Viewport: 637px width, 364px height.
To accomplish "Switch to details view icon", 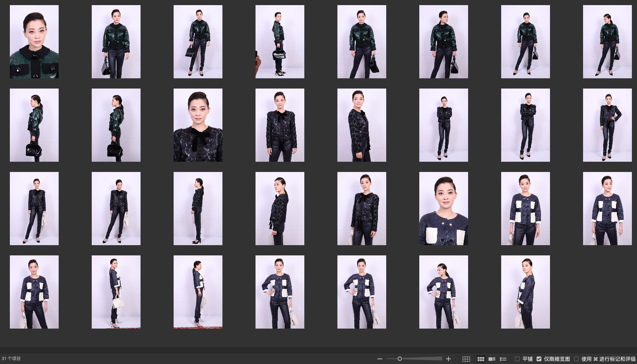I will coord(492,359).
